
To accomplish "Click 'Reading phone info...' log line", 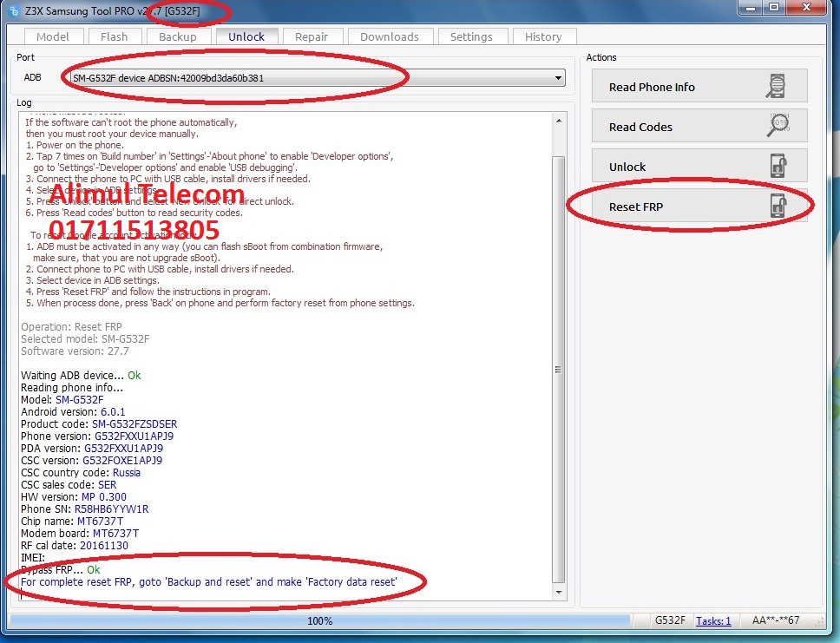I will click(72, 387).
